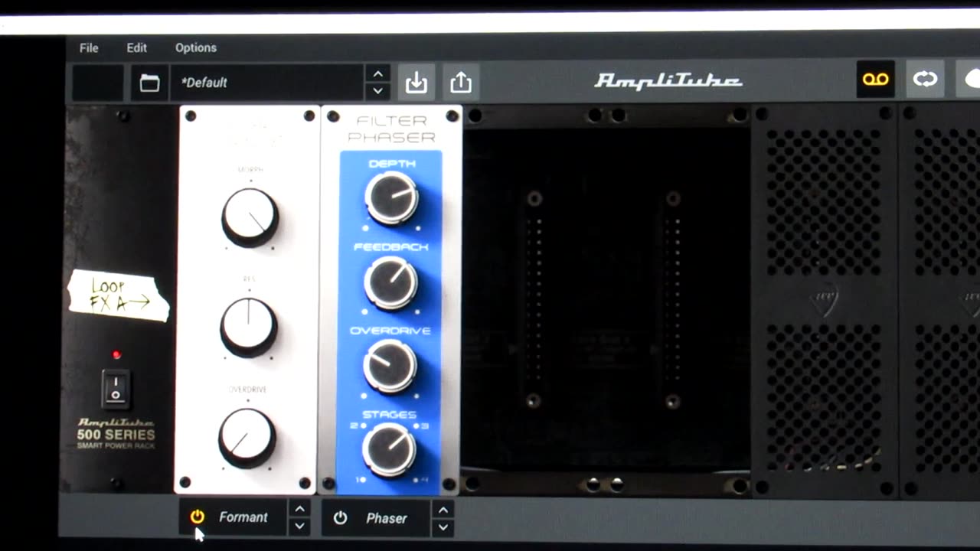Click the partially visible cloud icon
The height and width of the screenshot is (551, 980).
971,80
